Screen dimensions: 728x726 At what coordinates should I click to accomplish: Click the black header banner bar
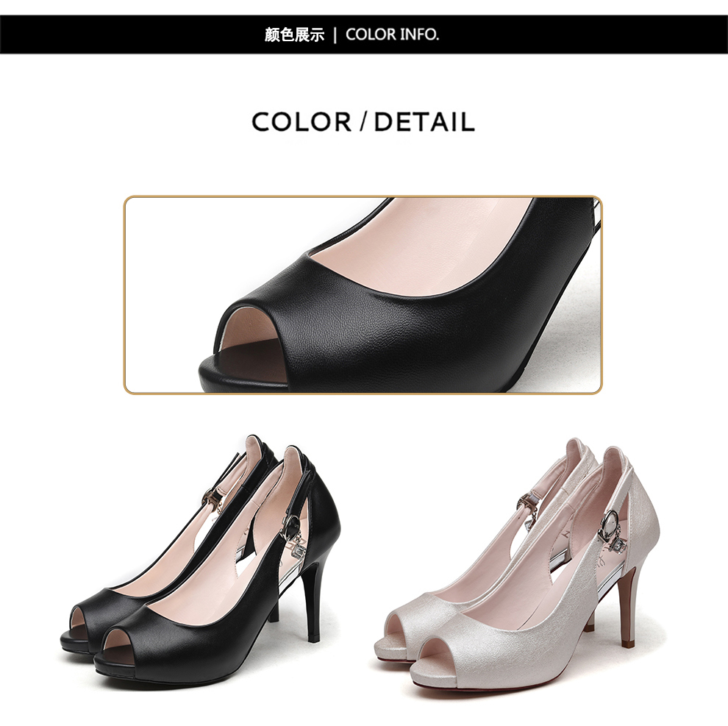coord(364,35)
